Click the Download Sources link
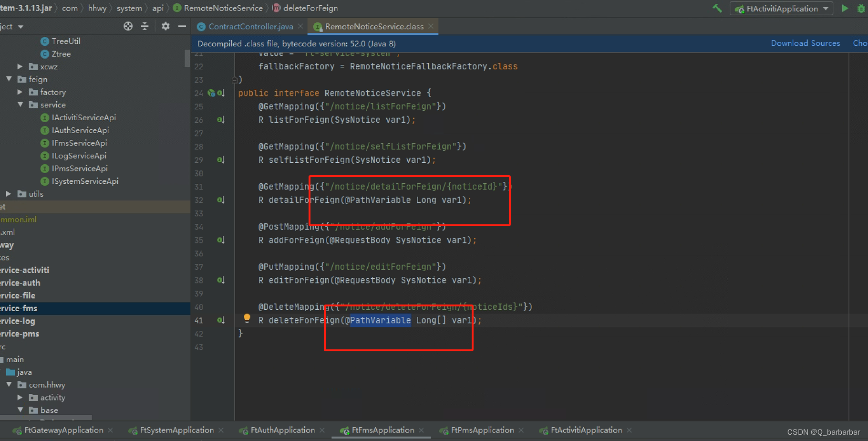The height and width of the screenshot is (441, 868). [806, 43]
